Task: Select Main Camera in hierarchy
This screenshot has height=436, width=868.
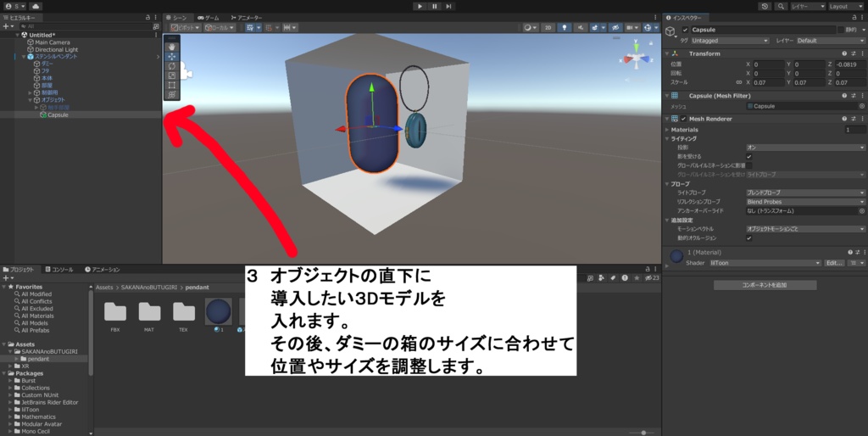Action: (52, 42)
